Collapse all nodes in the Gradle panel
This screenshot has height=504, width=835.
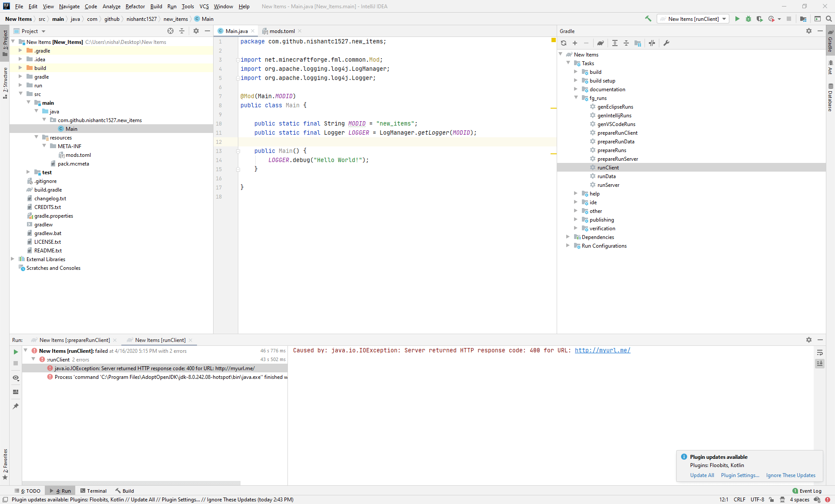[x=626, y=43]
